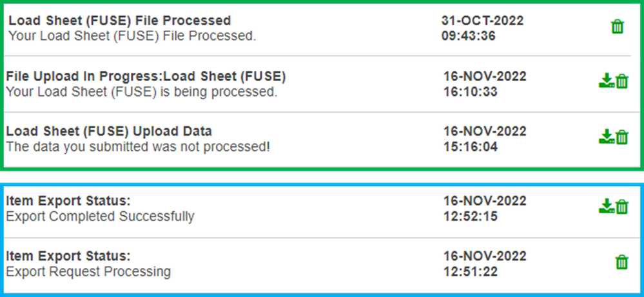Select "Your Load Sheet (FUSE) File Processed." text

132,36
